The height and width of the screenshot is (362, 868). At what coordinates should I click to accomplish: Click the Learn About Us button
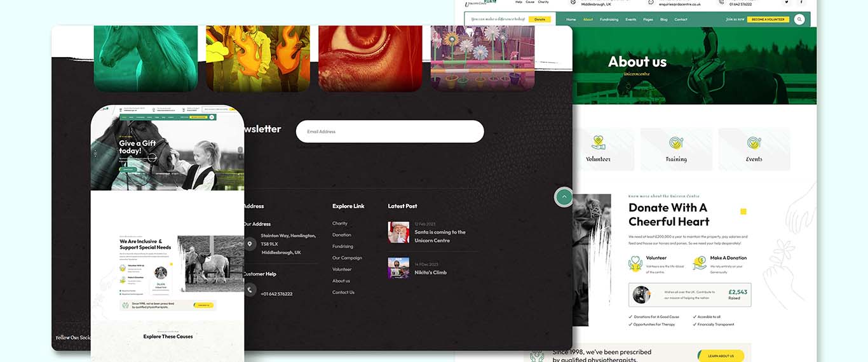tap(721, 356)
